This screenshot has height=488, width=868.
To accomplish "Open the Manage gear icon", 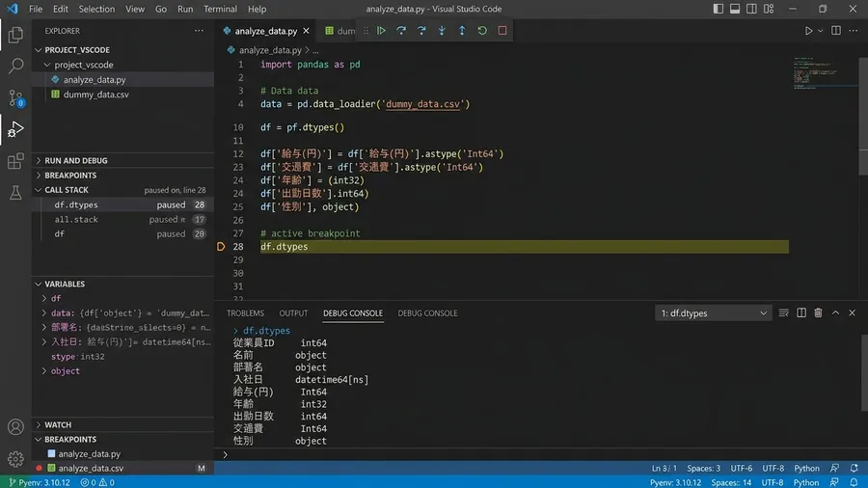I will click(15, 459).
